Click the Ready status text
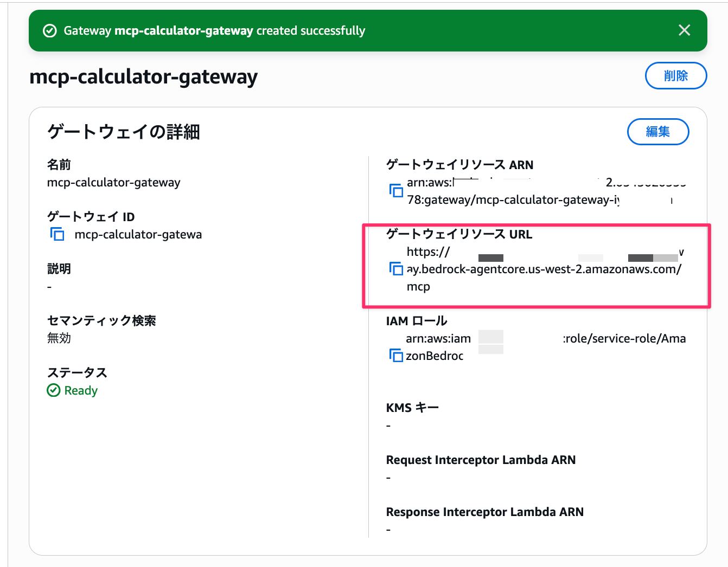This screenshot has width=728, height=567. [x=81, y=390]
